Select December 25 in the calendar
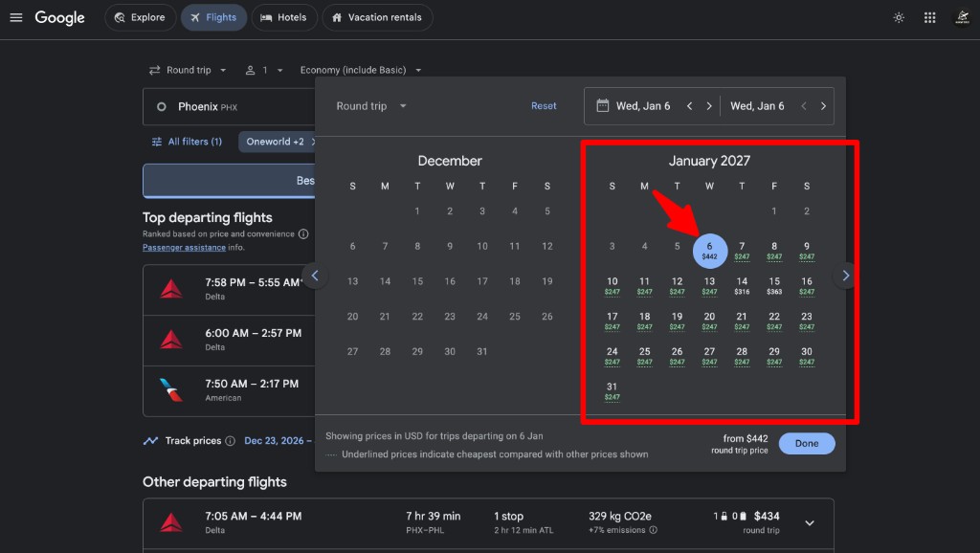Image resolution: width=980 pixels, height=553 pixels. pyautogui.click(x=514, y=316)
